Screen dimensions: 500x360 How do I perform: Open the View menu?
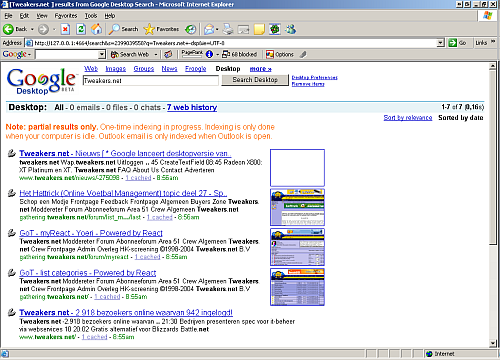pos(42,15)
